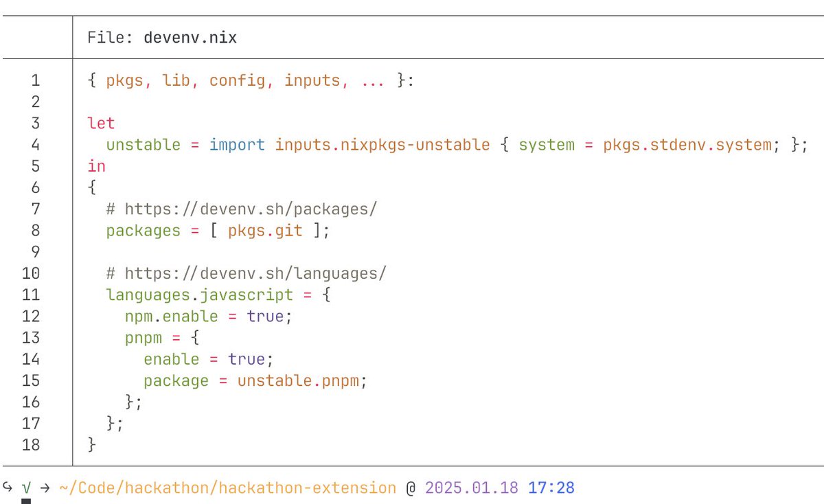
Task: Click the comment https://devenv.sh/languages/
Action: point(256,273)
